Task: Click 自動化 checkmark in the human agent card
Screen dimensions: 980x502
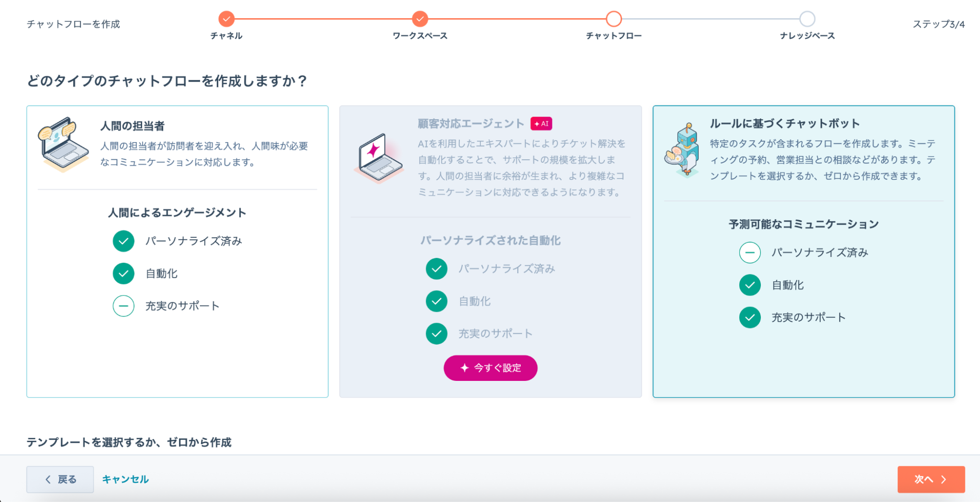Action: 124,274
